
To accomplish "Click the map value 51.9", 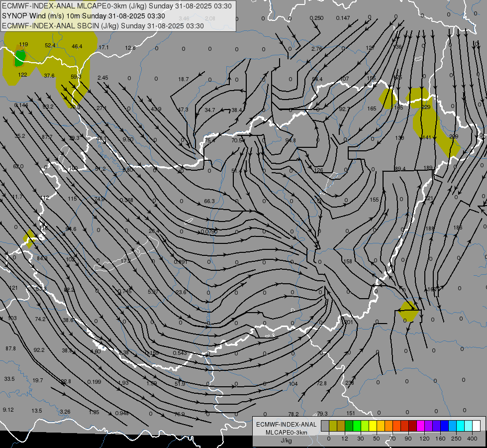I will coord(180,384).
